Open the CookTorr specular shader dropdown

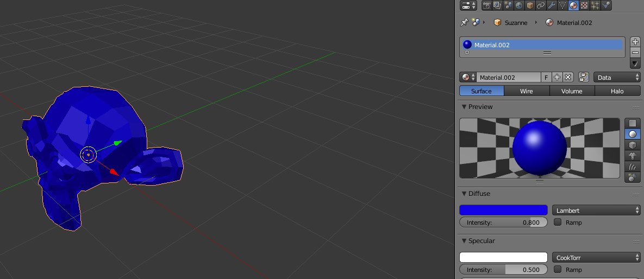pos(596,258)
